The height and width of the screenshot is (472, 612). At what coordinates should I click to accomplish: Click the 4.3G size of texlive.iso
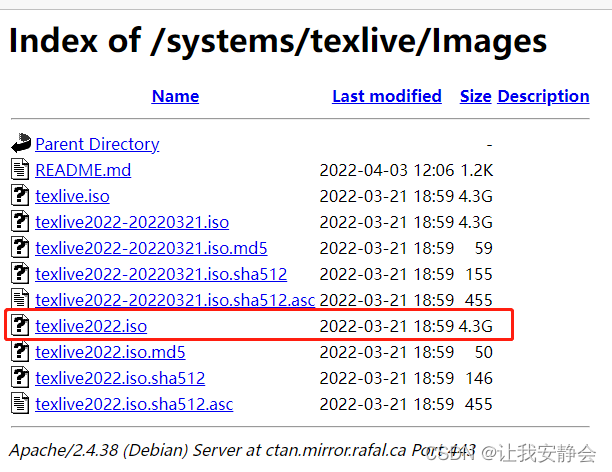pos(475,196)
